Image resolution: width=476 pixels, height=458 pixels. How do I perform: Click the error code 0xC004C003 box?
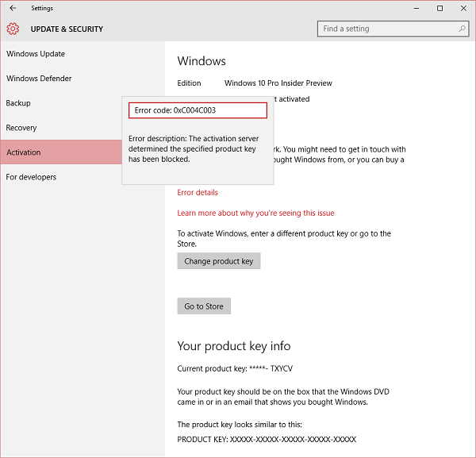(x=198, y=110)
